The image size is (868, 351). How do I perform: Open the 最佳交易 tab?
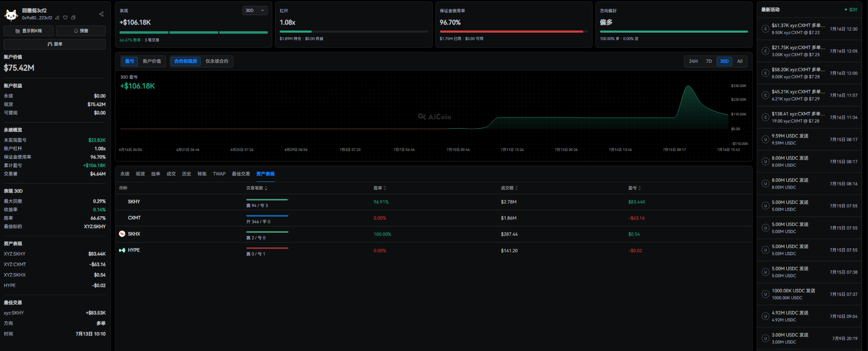coord(241,174)
